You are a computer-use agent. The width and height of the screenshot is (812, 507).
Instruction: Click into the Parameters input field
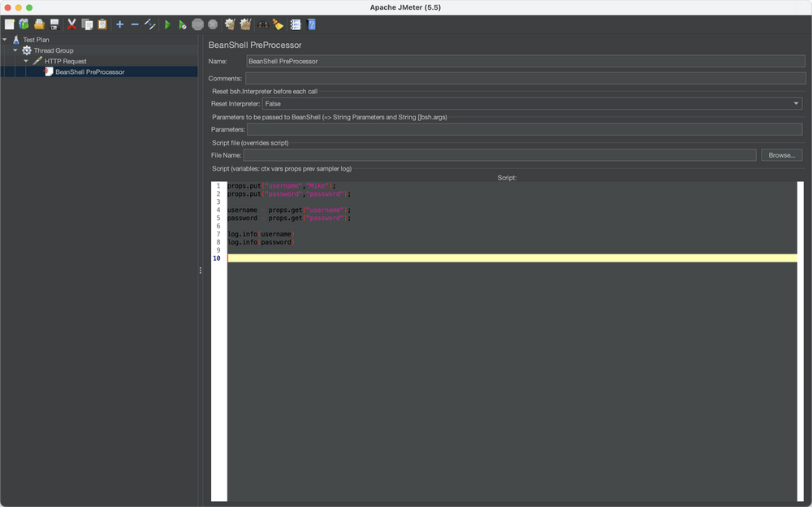[524, 129]
